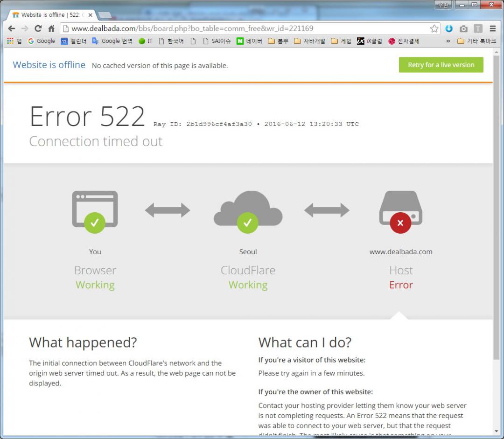Open the apps grid shortcut in bookmarks bar
Image resolution: width=504 pixels, height=439 pixels.
point(14,41)
